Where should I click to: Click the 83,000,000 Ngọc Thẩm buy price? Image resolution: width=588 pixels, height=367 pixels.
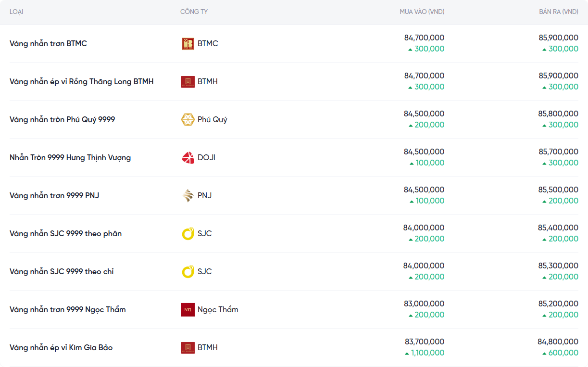[x=424, y=304]
